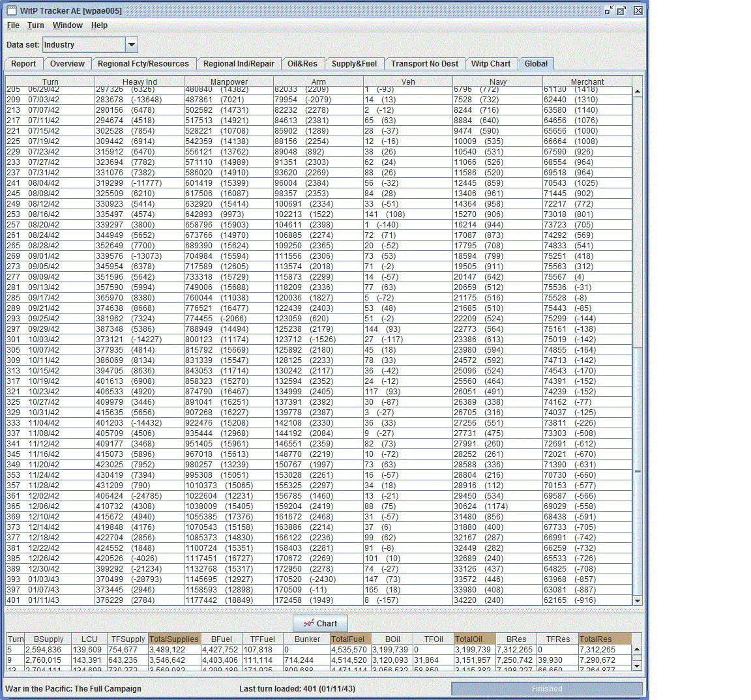
Task: Open the Turn menu
Action: pyautogui.click(x=35, y=25)
